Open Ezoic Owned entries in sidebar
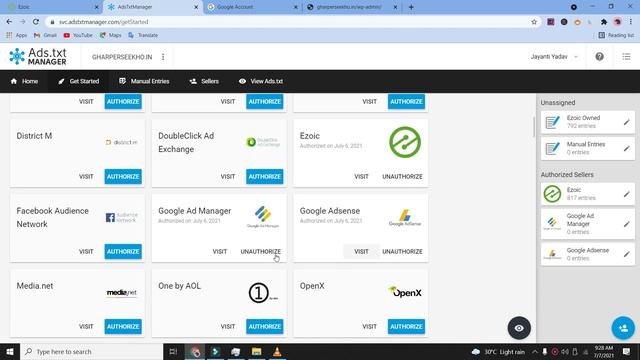The height and width of the screenshot is (360, 640). tap(588, 122)
